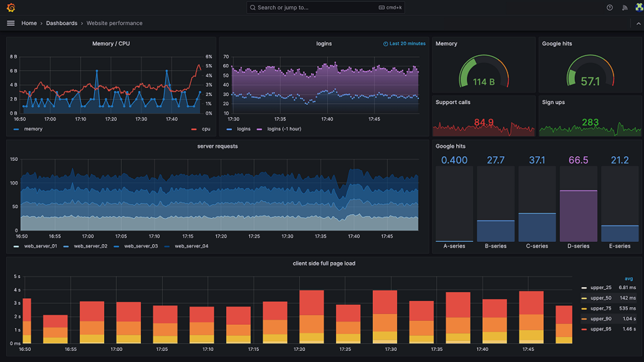Click the cmd+k keyboard shortcut icon
Screen dimensions: 644x362
pyautogui.click(x=381, y=7)
